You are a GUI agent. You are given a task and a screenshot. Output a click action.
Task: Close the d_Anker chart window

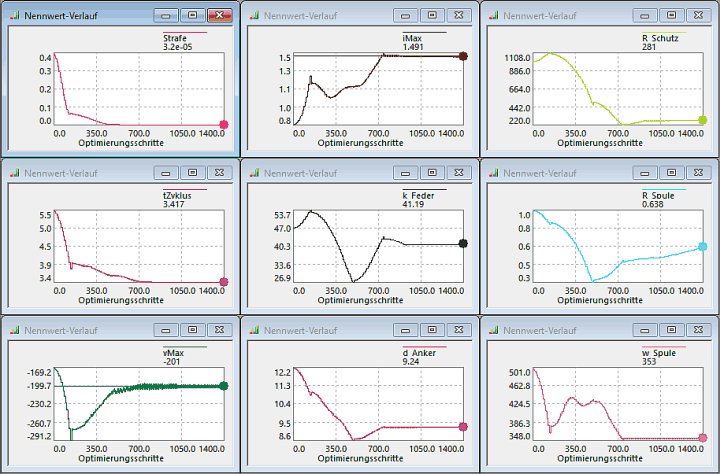click(x=458, y=329)
